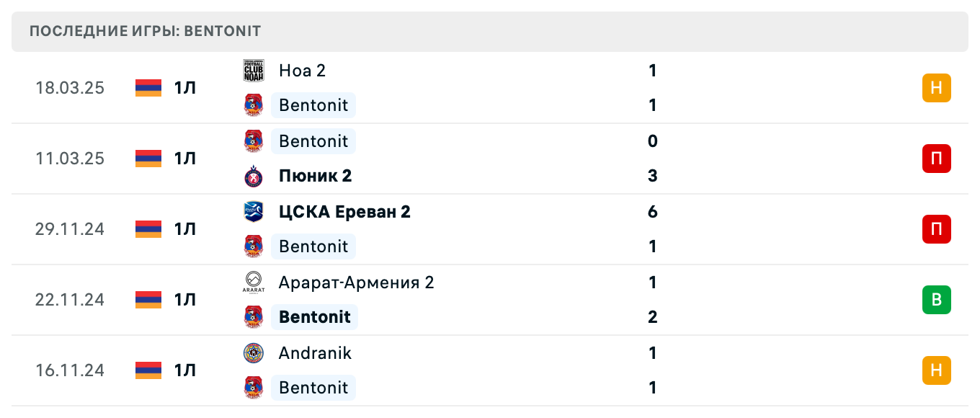Click the Armenian flag beside 18.03.25
This screenshot has width=980, height=418.
click(x=147, y=87)
